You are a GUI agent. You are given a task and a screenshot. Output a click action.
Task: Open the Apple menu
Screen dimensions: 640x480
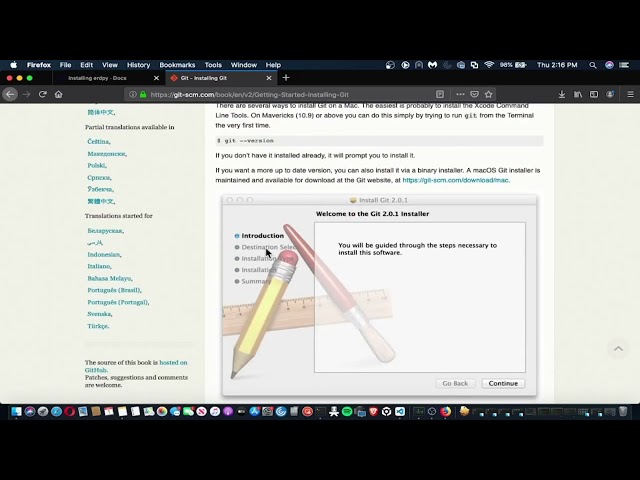pyautogui.click(x=13, y=65)
